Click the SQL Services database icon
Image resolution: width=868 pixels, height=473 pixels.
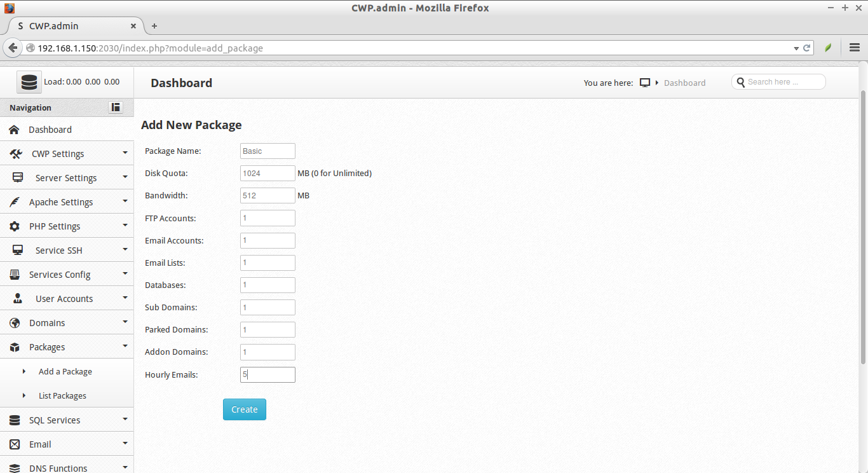click(x=15, y=420)
